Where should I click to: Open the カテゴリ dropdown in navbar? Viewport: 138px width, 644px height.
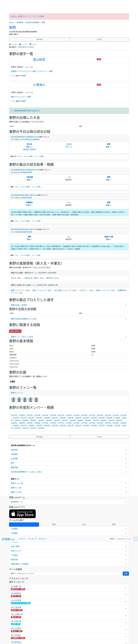tap(43, 539)
